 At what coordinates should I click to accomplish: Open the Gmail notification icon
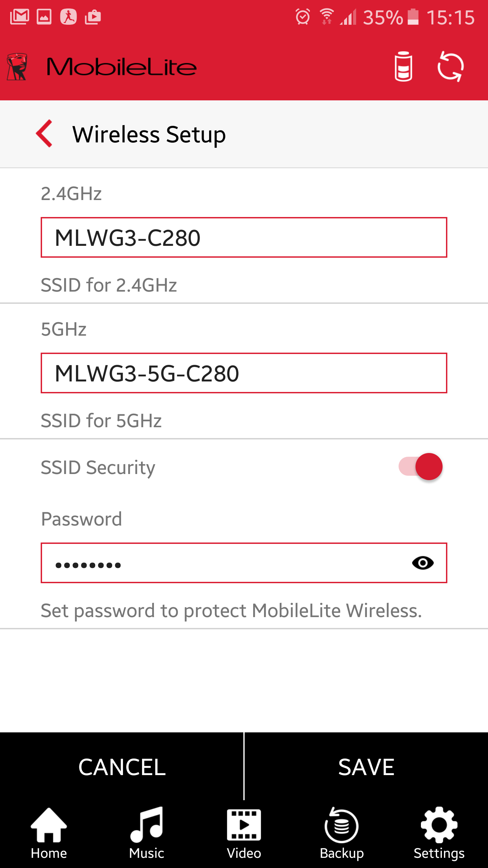pyautogui.click(x=19, y=17)
